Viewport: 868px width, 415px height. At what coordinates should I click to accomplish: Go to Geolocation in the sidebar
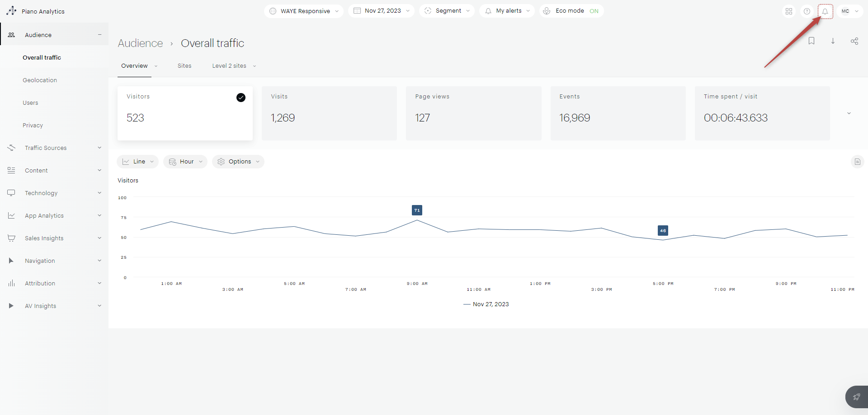pos(40,80)
